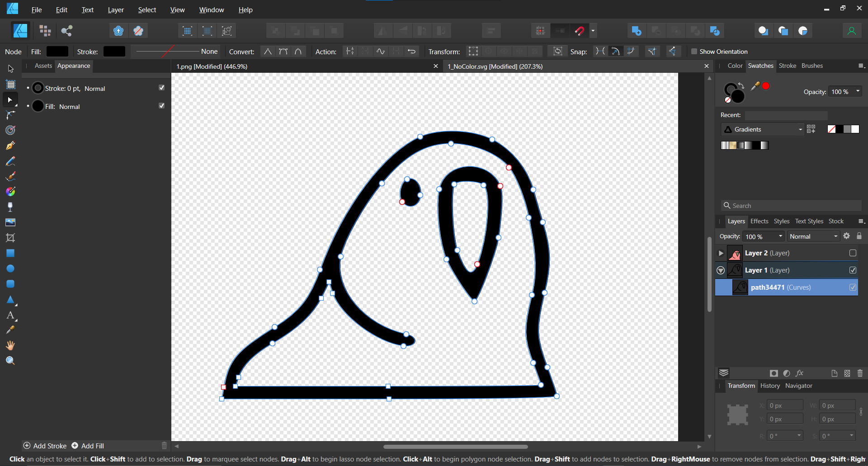The image size is (868, 466).
Task: Pick the Hand view tool
Action: [x=10, y=346]
